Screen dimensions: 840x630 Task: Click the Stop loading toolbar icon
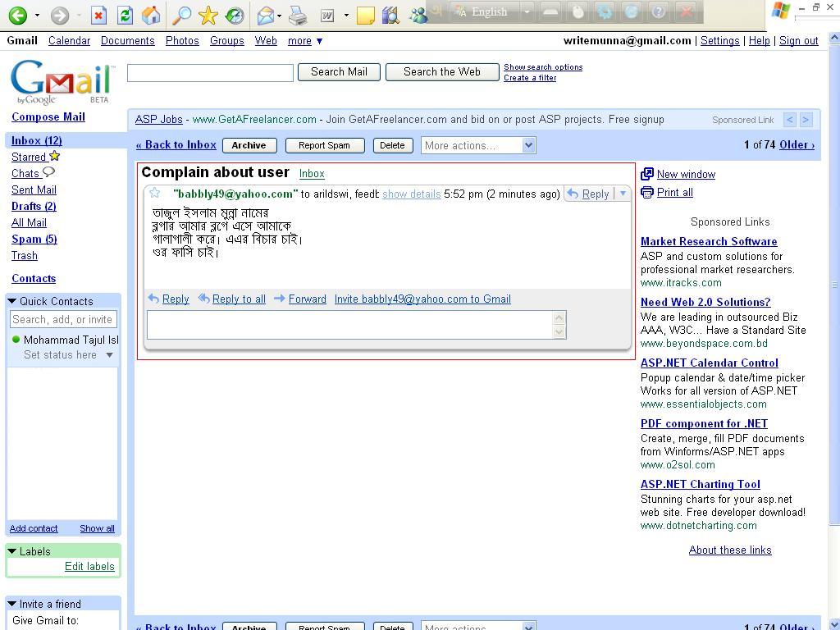tap(98, 15)
